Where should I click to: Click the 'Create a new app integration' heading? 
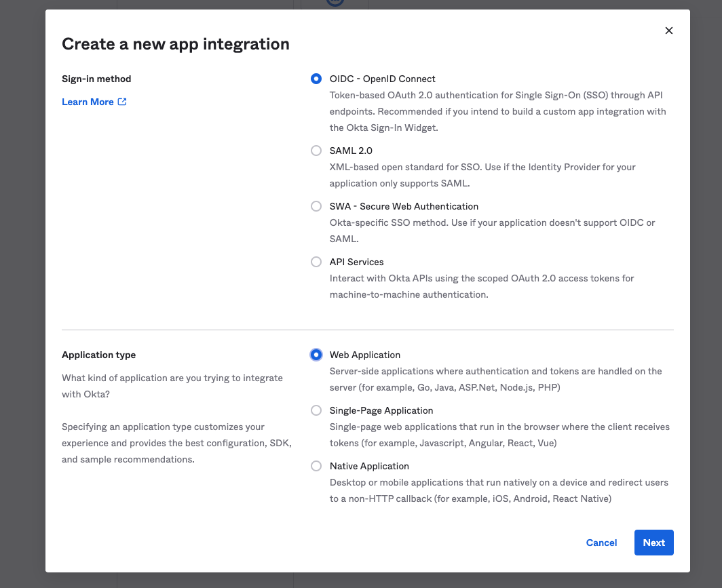pos(176,43)
